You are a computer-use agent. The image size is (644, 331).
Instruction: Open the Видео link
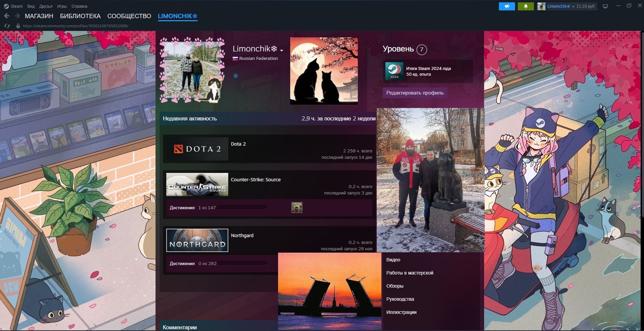(393, 260)
